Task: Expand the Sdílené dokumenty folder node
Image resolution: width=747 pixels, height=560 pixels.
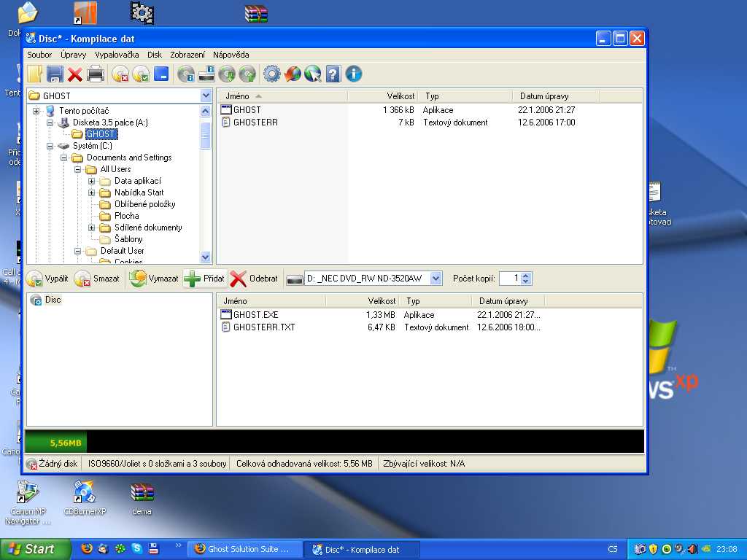Action: tap(91, 227)
